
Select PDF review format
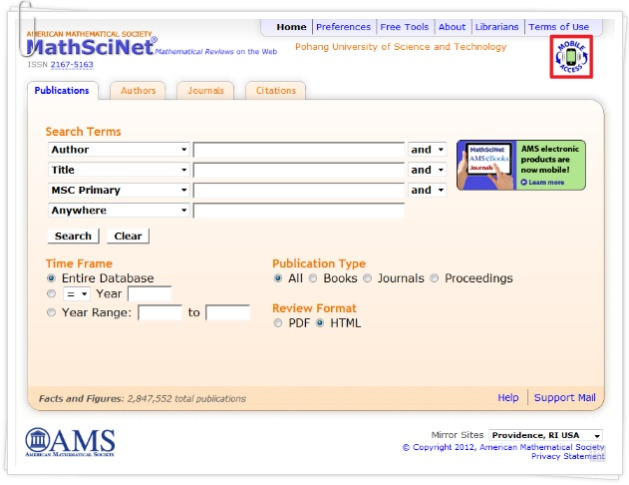[x=278, y=323]
